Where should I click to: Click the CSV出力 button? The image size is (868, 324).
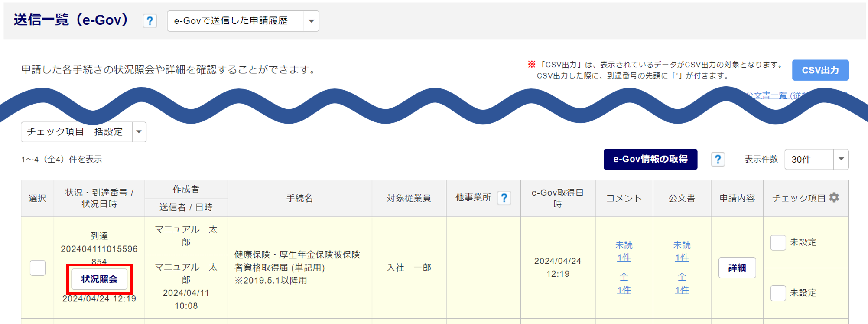click(820, 70)
